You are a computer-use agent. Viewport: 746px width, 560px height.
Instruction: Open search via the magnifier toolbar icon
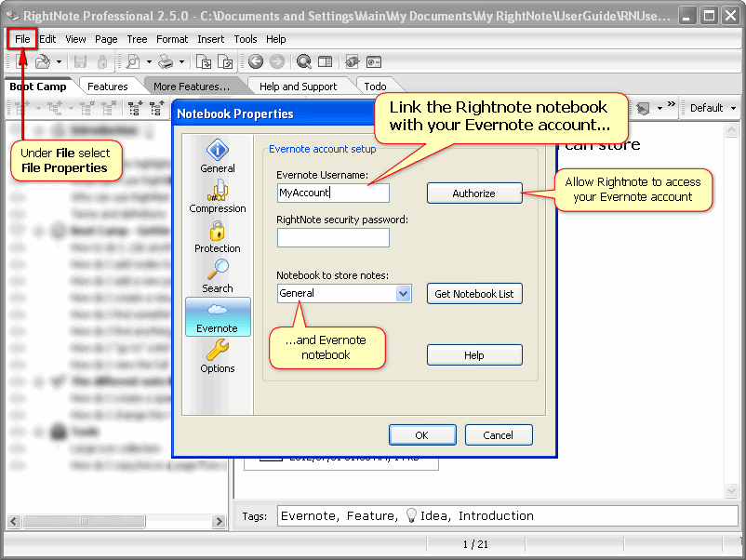pyautogui.click(x=303, y=61)
